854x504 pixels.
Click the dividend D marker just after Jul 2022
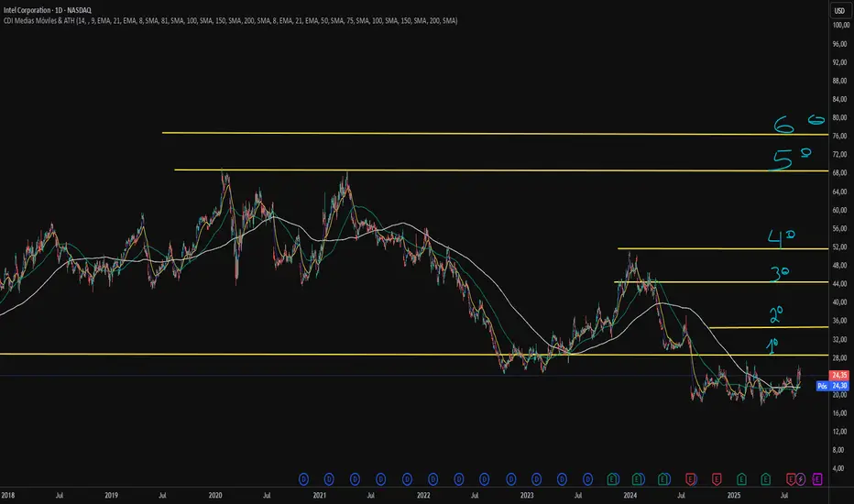pos(484,479)
